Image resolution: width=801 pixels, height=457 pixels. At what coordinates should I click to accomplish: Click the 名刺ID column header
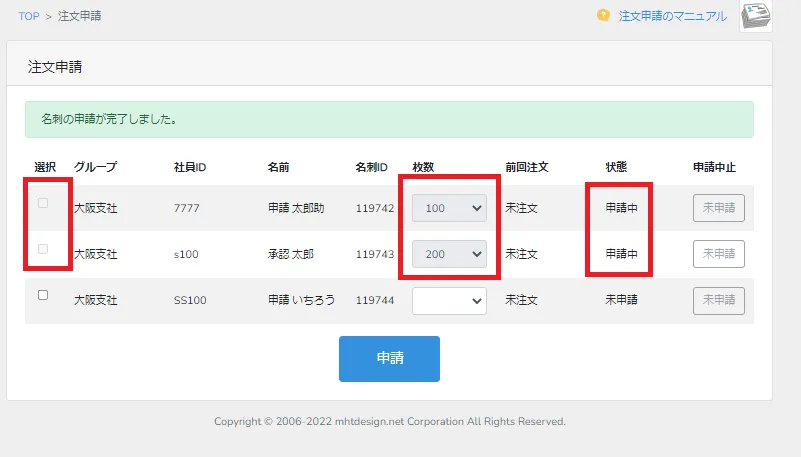(x=371, y=167)
